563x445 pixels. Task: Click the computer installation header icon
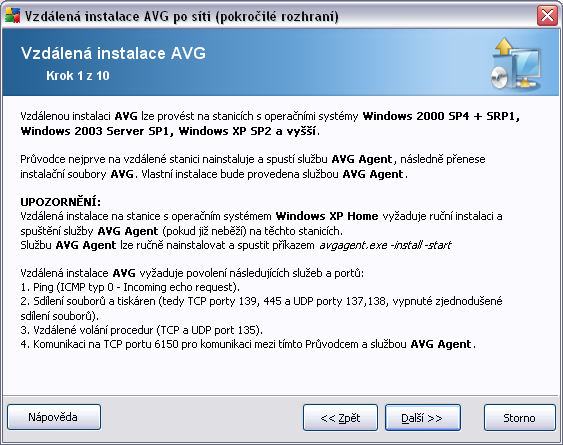516,63
